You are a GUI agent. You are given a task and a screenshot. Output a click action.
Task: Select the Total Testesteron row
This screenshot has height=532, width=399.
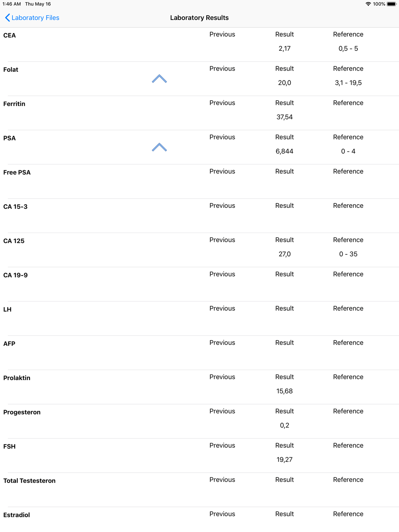[x=199, y=490]
